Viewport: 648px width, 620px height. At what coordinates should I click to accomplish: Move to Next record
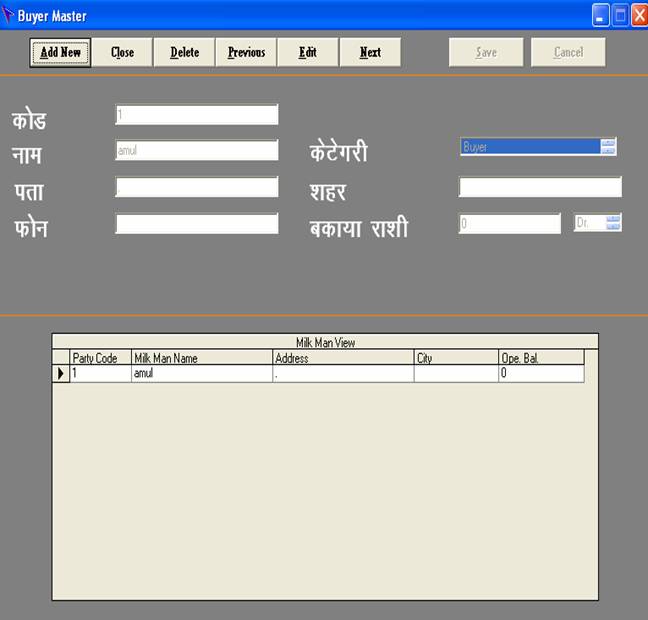370,53
